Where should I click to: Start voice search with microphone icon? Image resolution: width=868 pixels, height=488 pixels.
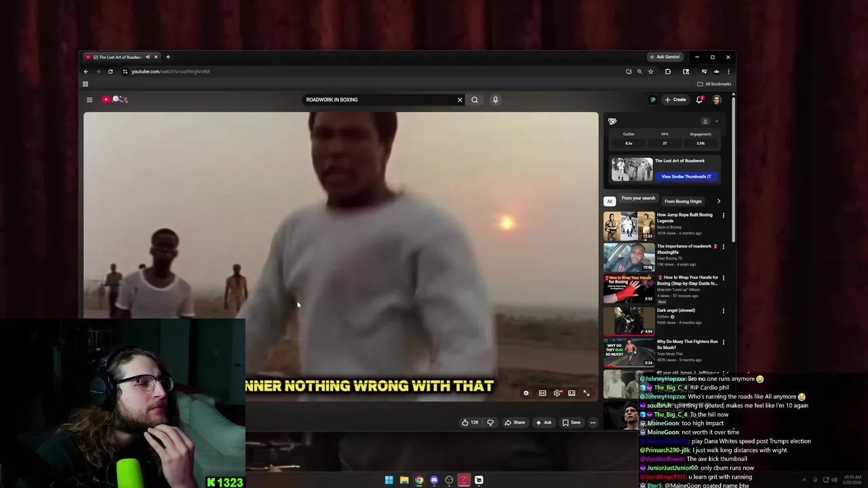(x=495, y=100)
